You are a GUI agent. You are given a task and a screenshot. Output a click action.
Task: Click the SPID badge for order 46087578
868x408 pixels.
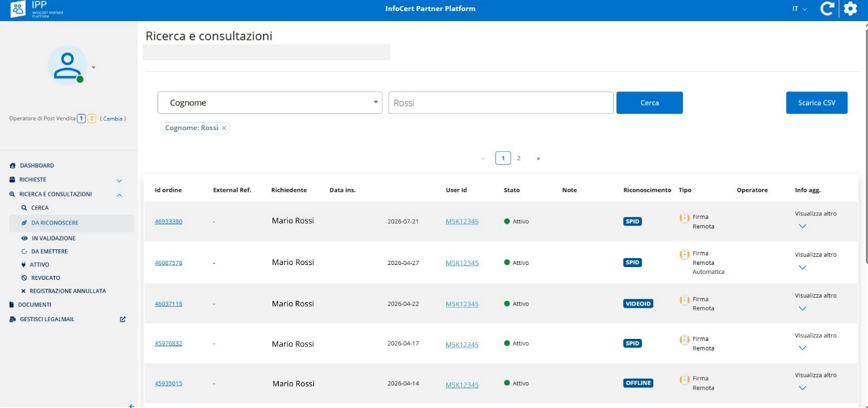(x=632, y=262)
